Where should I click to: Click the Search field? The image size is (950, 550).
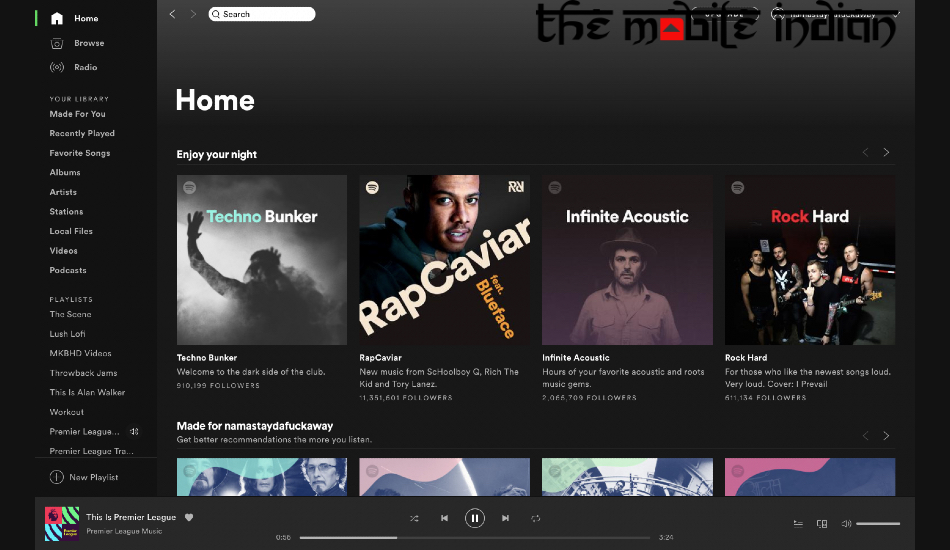coord(262,14)
